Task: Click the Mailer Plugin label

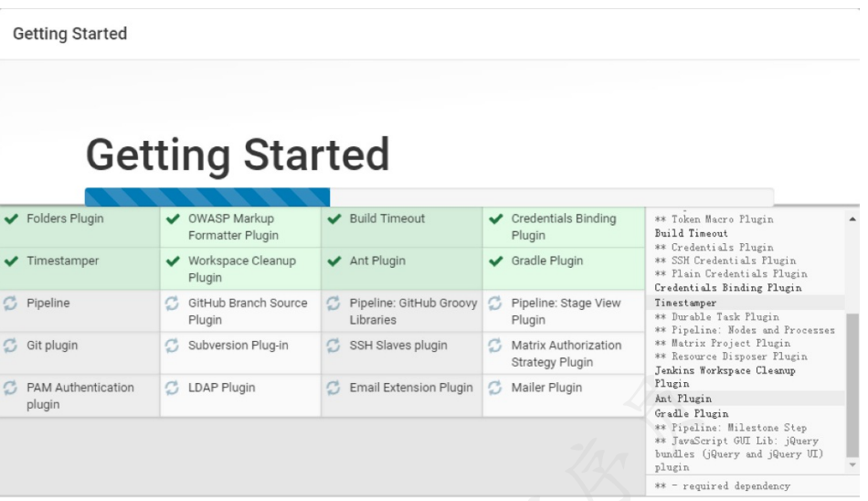Action: coord(546,388)
